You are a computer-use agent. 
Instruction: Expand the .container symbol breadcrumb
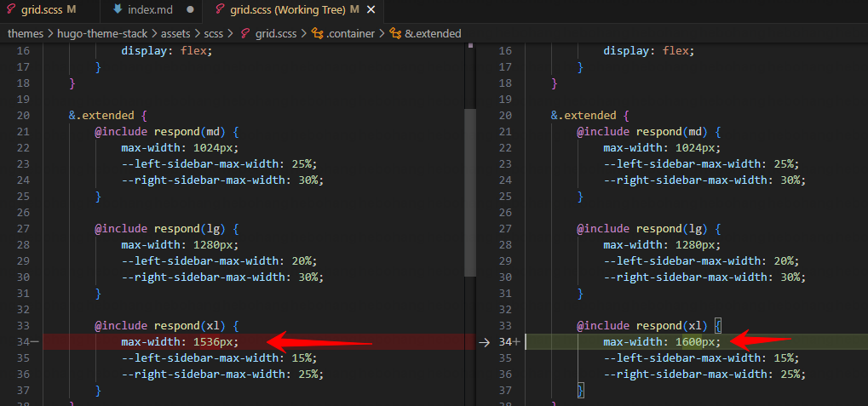350,34
